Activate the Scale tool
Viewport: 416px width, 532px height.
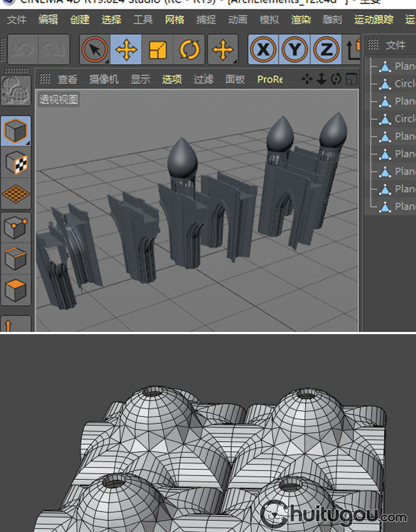158,49
